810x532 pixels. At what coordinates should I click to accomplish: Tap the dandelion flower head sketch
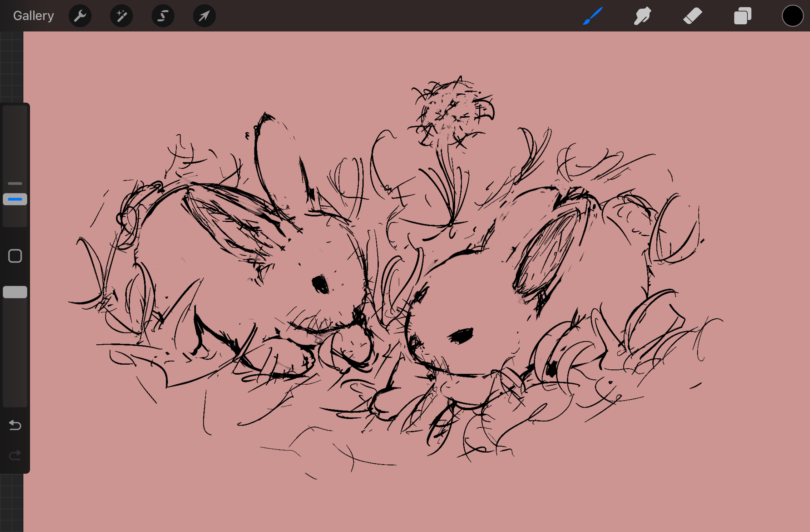(451, 111)
